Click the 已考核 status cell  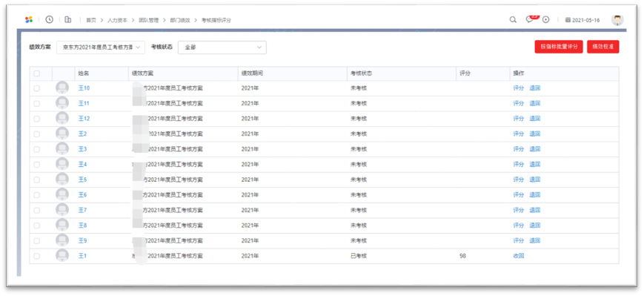[359, 256]
